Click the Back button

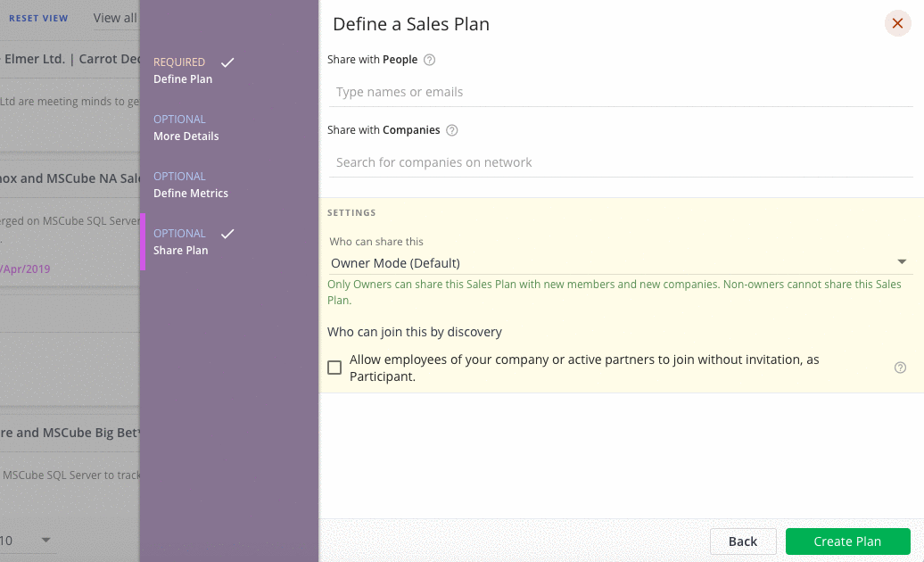click(x=742, y=541)
